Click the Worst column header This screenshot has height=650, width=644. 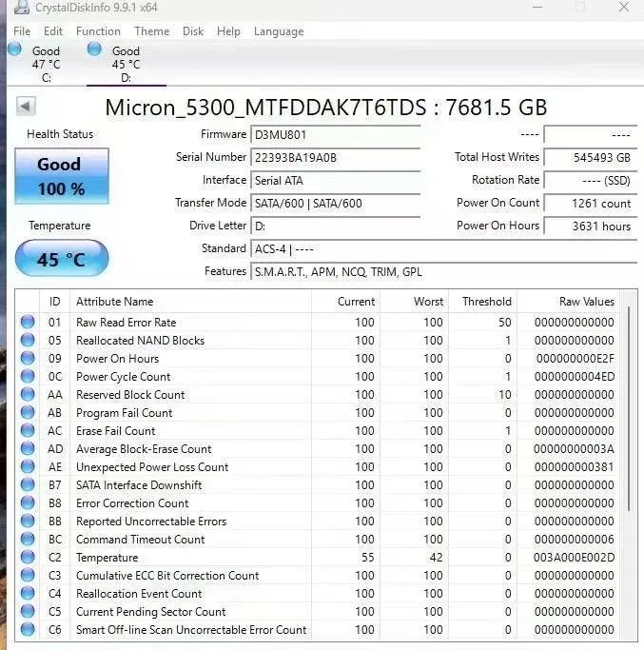414,302
